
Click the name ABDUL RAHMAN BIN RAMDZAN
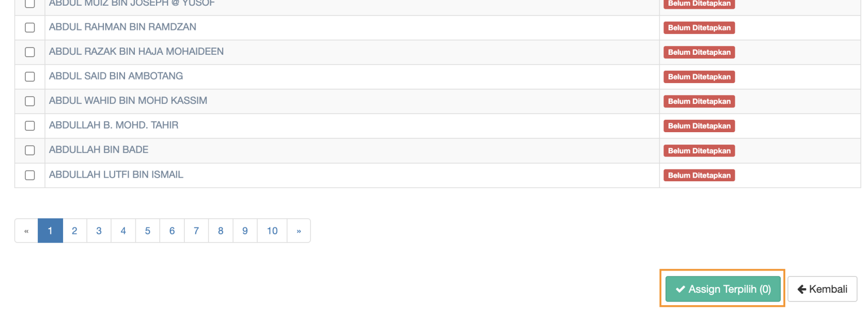(122, 27)
